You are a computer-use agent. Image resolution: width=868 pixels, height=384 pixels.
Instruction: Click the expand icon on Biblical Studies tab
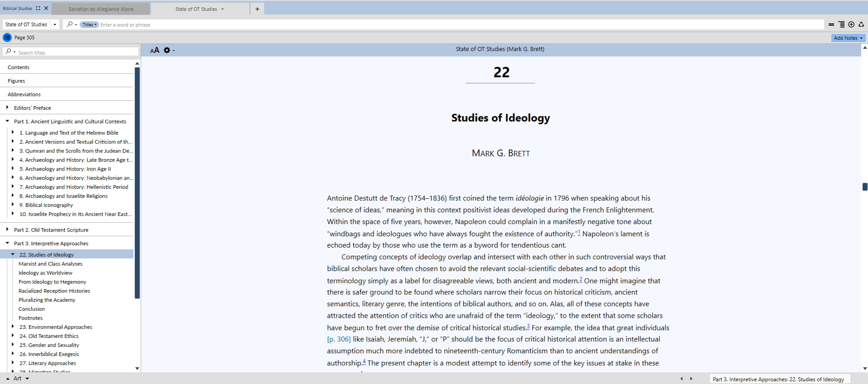tap(38, 8)
